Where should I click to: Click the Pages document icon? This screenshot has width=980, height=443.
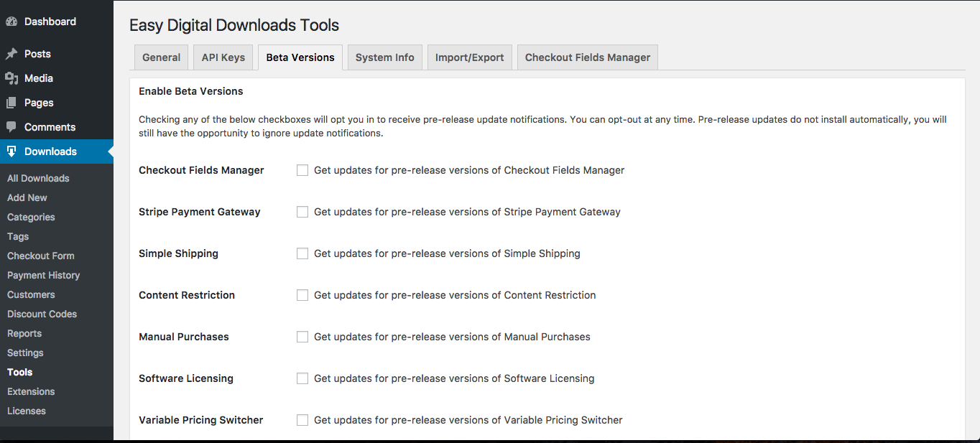point(11,103)
